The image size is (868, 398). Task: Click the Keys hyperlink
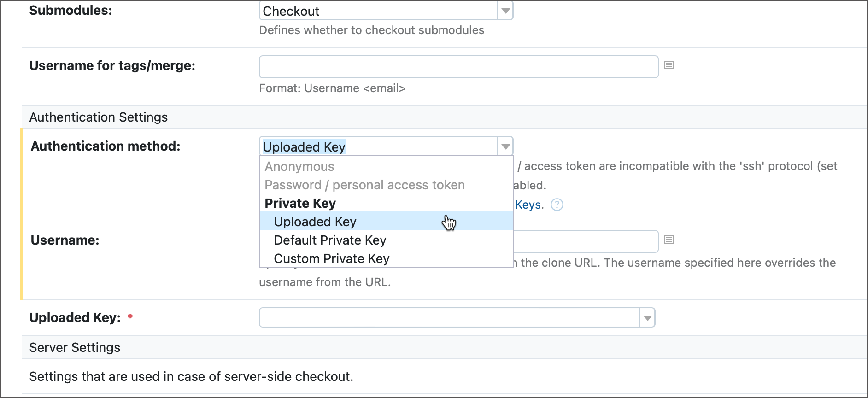pyautogui.click(x=529, y=205)
